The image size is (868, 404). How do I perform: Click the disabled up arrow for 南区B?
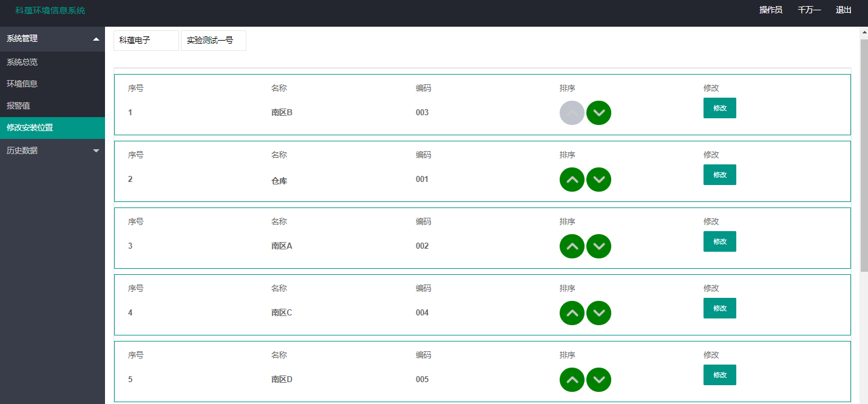pos(572,113)
